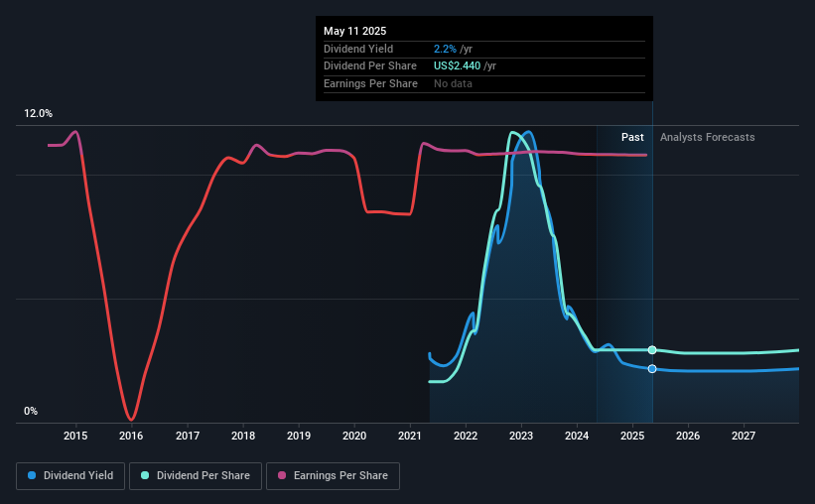The image size is (815, 504).
Task: Click the Analysts Forecasts label
Action: pyautogui.click(x=708, y=137)
